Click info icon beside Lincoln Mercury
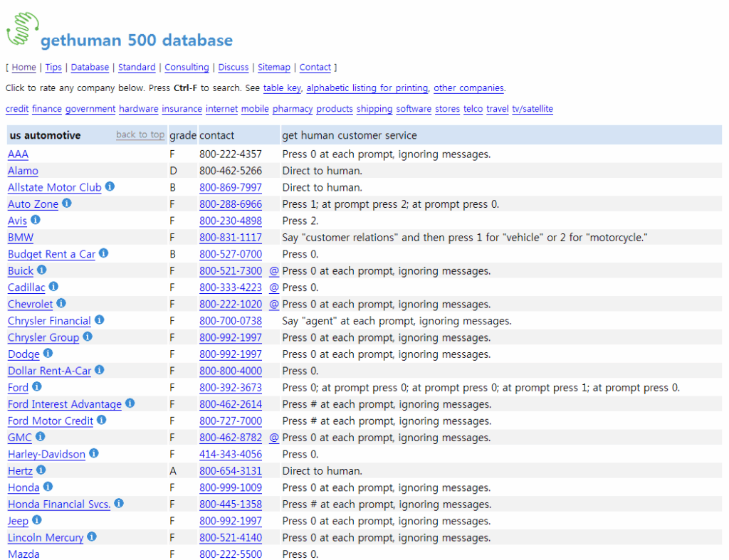The image size is (729, 560). coord(92,537)
